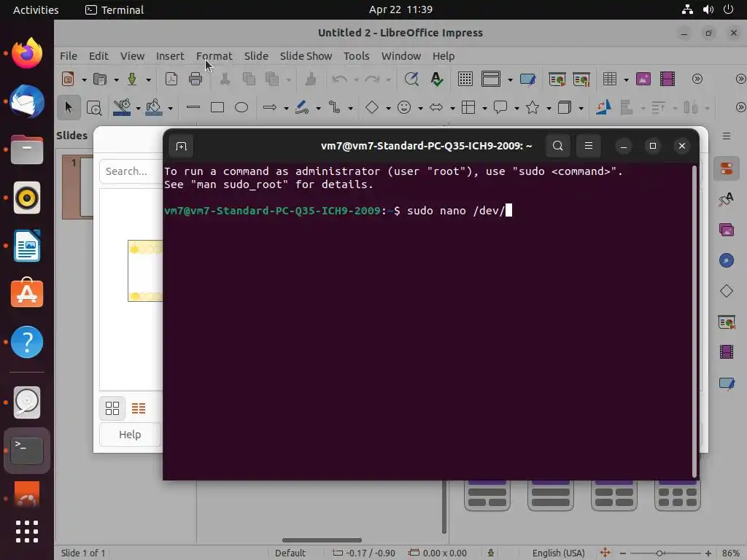Click the Insert Image icon in Impress

tap(643, 79)
